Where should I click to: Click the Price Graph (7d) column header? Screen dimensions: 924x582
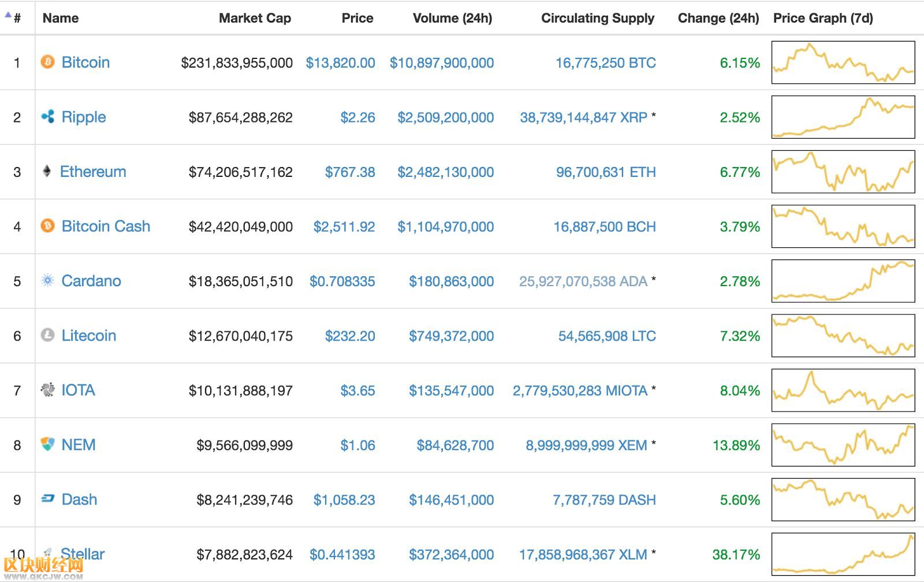tap(823, 18)
